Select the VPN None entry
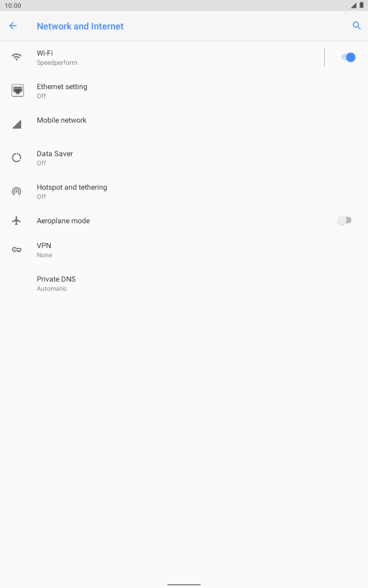Viewport: 368px width, 588px height. pyautogui.click(x=184, y=250)
